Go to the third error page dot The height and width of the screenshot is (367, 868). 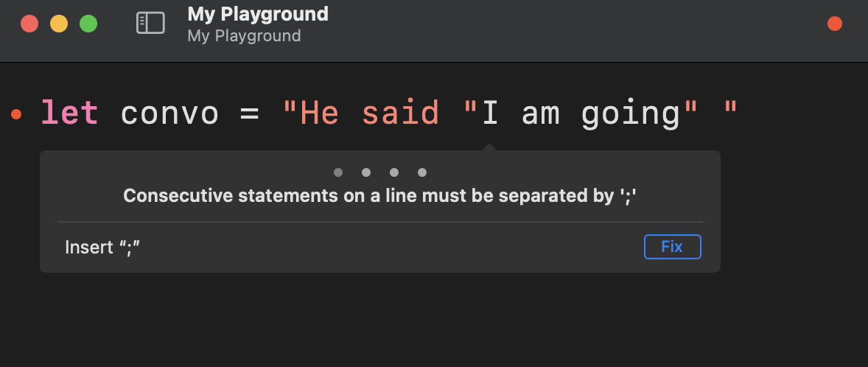coord(394,172)
